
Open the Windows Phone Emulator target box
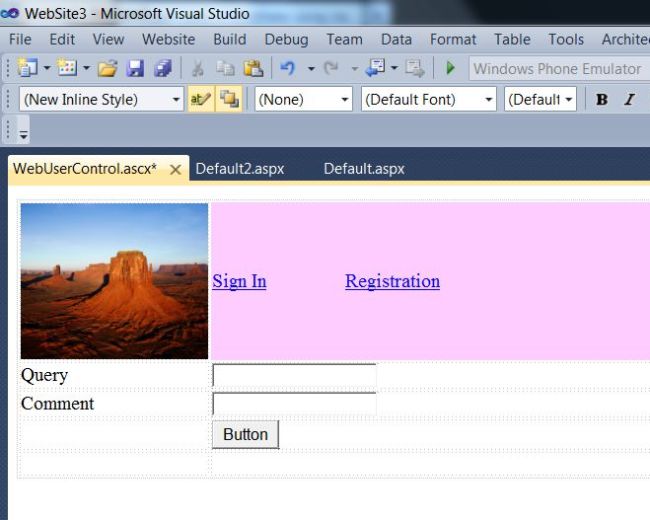tap(559, 68)
